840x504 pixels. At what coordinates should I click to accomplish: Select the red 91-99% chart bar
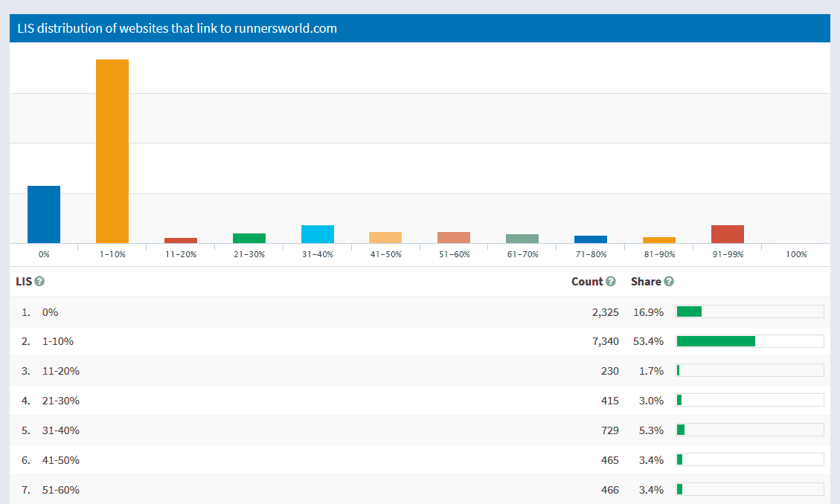coord(727,234)
